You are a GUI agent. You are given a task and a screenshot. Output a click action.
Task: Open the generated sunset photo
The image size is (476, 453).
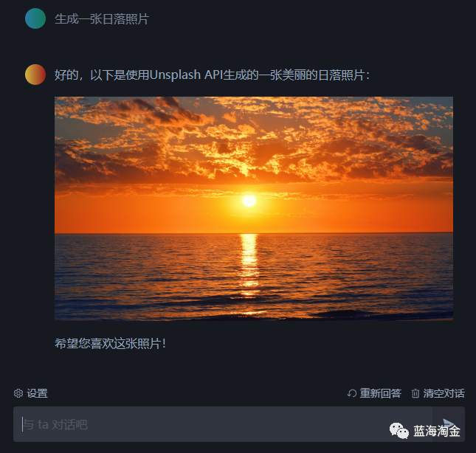253,209
